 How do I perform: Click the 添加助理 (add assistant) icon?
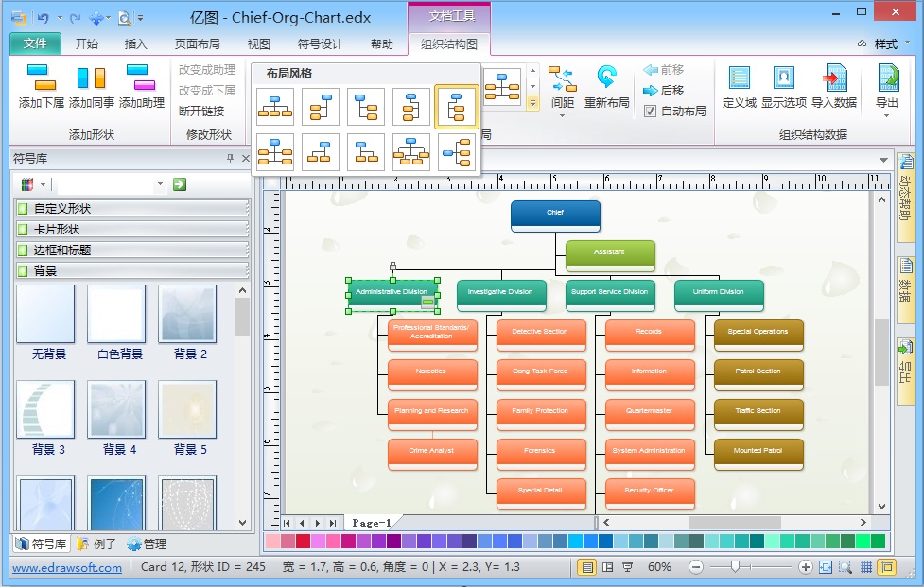click(141, 78)
